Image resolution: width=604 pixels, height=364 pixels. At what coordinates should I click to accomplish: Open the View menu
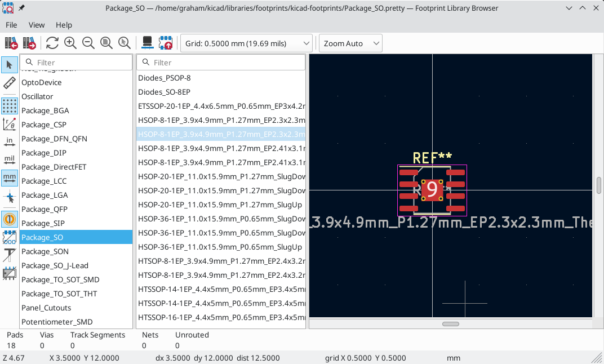pos(37,25)
